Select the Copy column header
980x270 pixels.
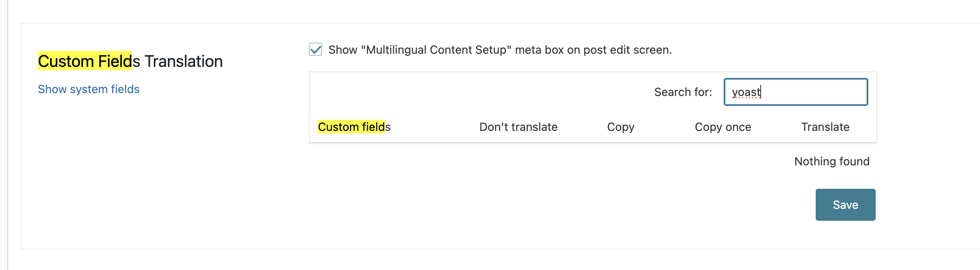621,127
